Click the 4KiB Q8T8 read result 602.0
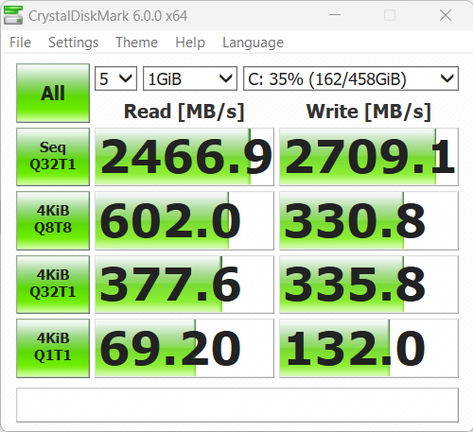 (x=184, y=220)
